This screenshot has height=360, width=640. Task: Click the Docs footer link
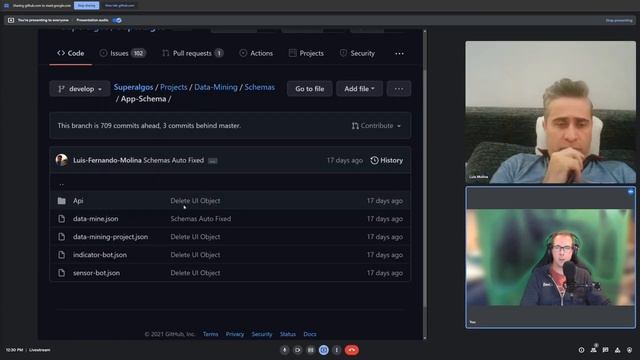tap(310, 334)
